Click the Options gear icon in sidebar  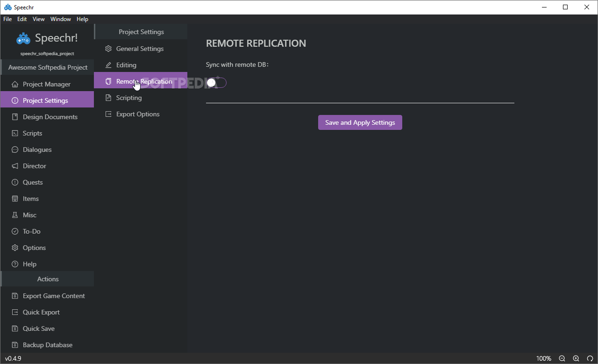14,248
